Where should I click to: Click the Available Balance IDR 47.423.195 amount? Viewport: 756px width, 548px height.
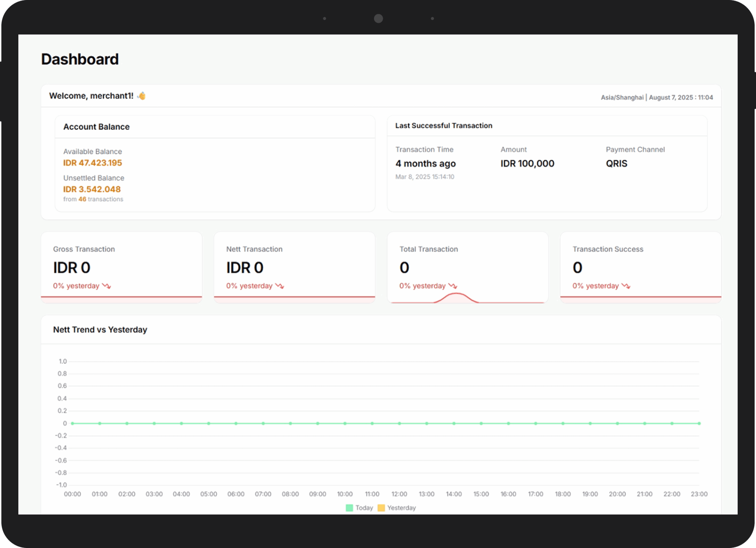93,163
